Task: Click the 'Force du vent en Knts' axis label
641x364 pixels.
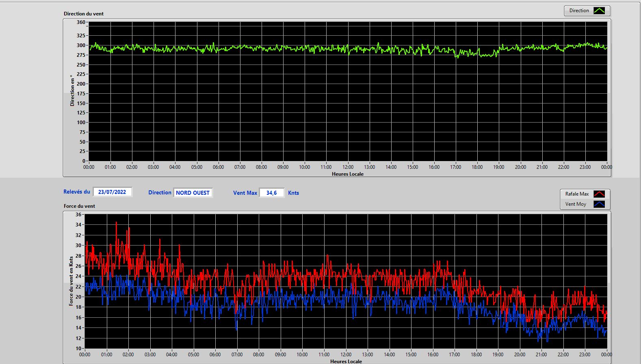Action: [x=71, y=281]
